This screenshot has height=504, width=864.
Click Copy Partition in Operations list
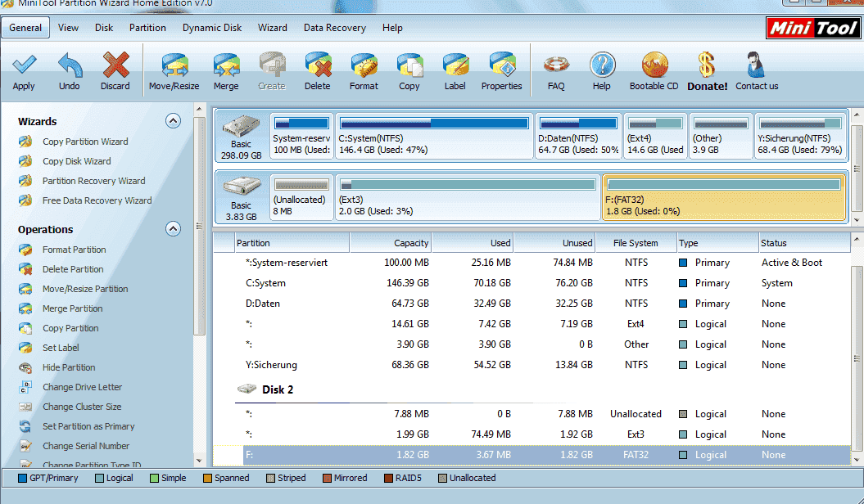pos(70,328)
